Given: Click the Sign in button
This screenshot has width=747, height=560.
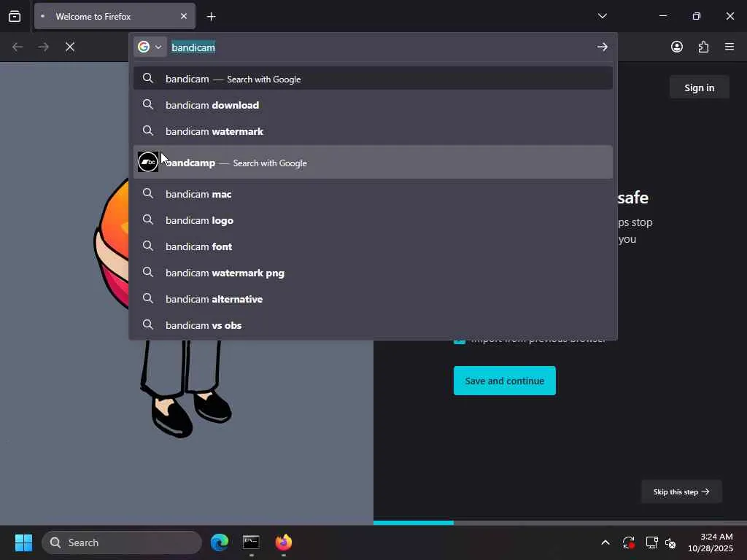Looking at the screenshot, I should [699, 87].
